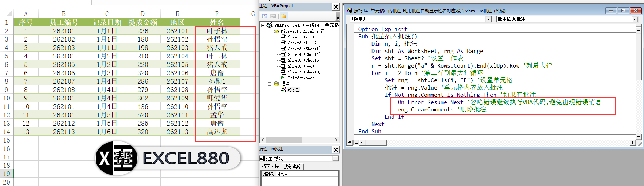Click the code window scroll-down arrow
The height and width of the screenshot is (186, 644).
click(x=639, y=137)
